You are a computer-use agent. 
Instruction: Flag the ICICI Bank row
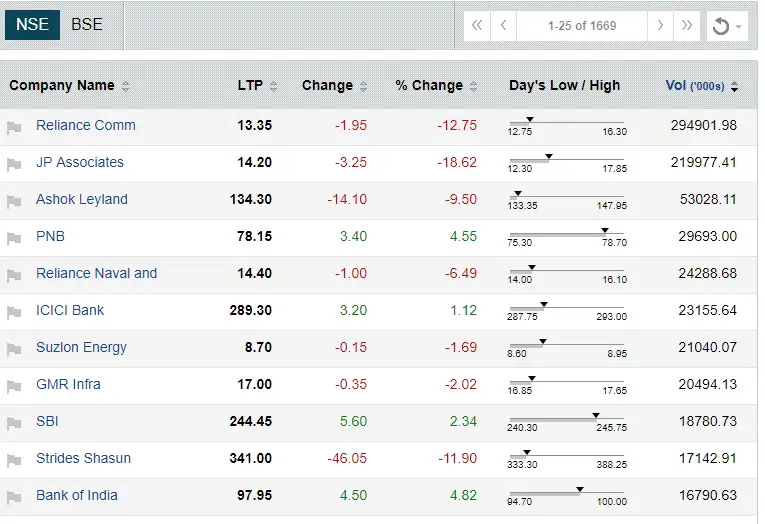tap(14, 313)
